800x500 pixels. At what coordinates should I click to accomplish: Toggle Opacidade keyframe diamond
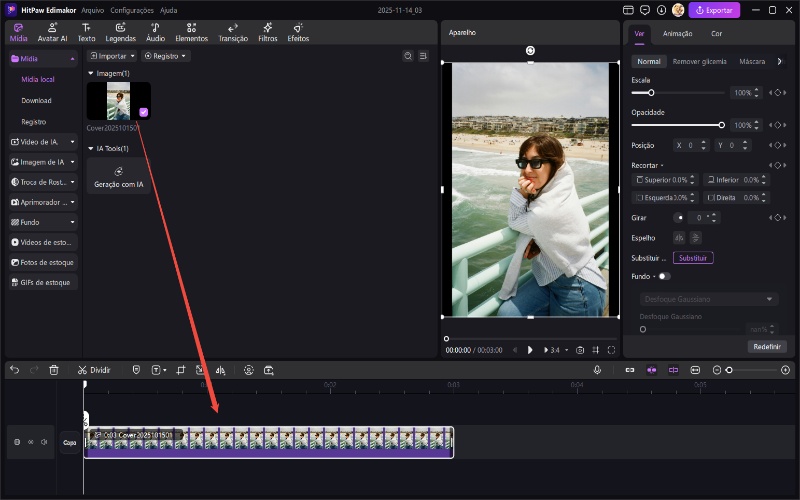778,125
